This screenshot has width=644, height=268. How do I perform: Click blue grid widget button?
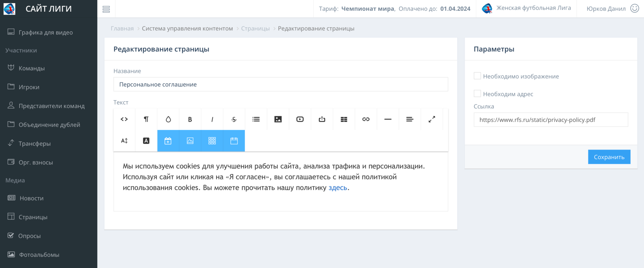click(212, 141)
